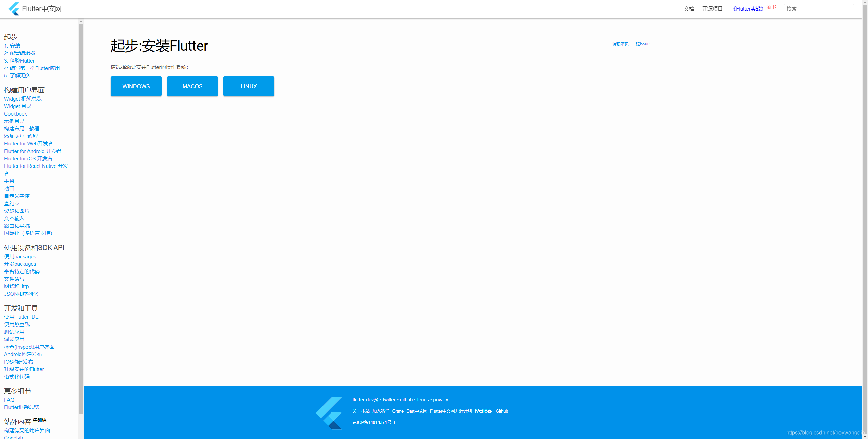Open the 盒约束 link
Image resolution: width=868 pixels, height=439 pixels.
pyautogui.click(x=12, y=204)
